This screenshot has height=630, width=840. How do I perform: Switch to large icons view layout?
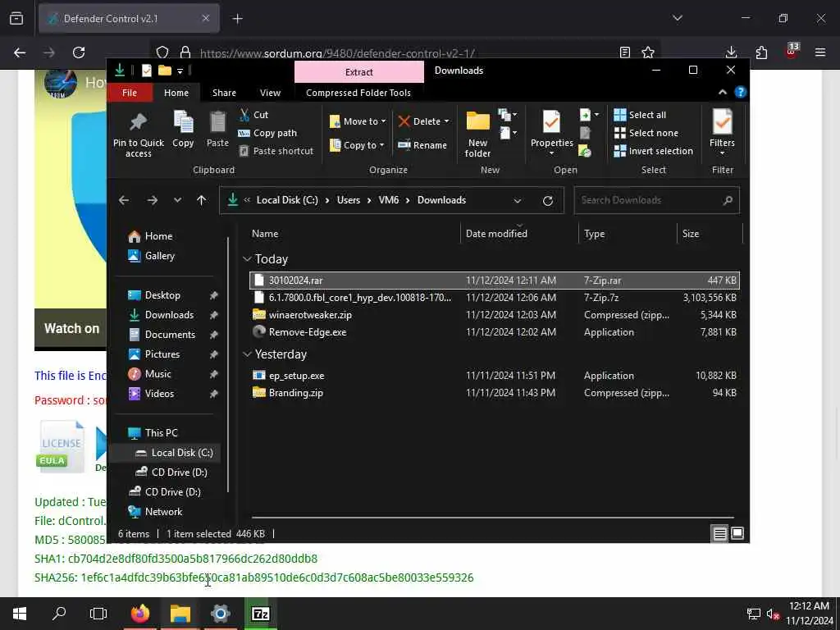point(737,533)
